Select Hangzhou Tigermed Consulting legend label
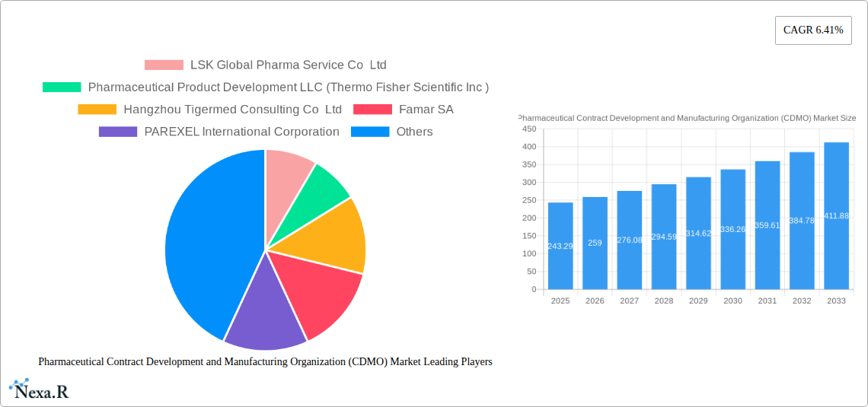 pos(232,110)
